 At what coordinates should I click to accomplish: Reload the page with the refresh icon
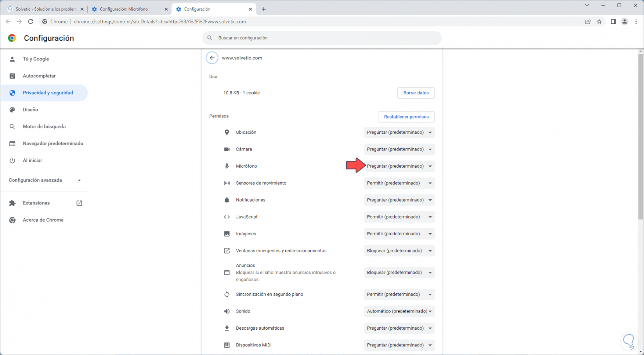pyautogui.click(x=31, y=22)
